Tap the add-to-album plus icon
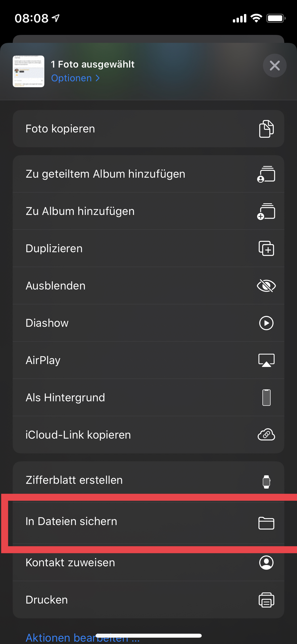The image size is (297, 644). coord(266,211)
